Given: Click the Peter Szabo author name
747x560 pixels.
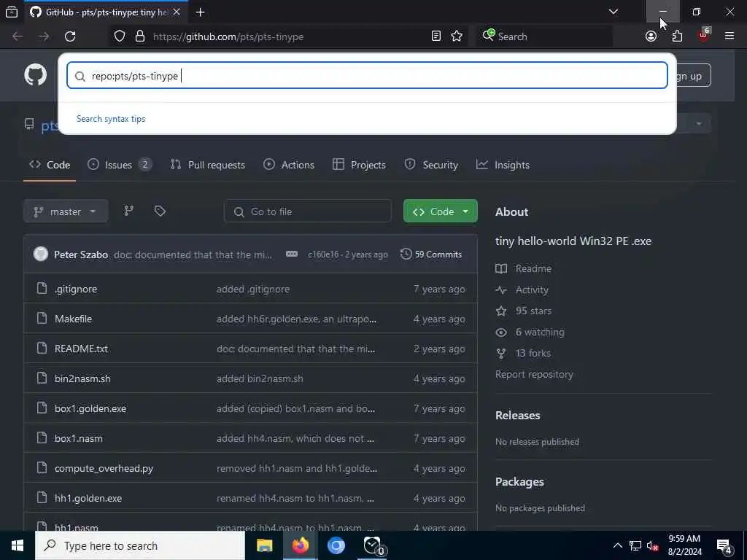Looking at the screenshot, I should [x=81, y=254].
